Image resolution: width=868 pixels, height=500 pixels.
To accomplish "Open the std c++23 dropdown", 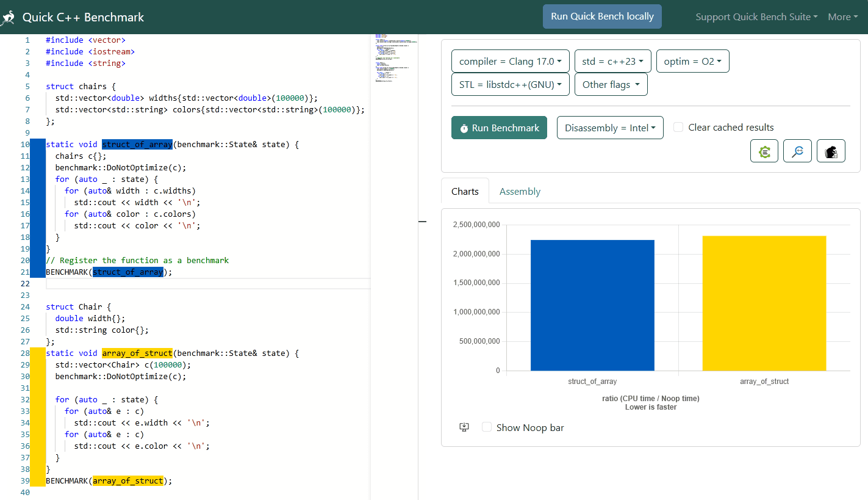I will pos(612,61).
